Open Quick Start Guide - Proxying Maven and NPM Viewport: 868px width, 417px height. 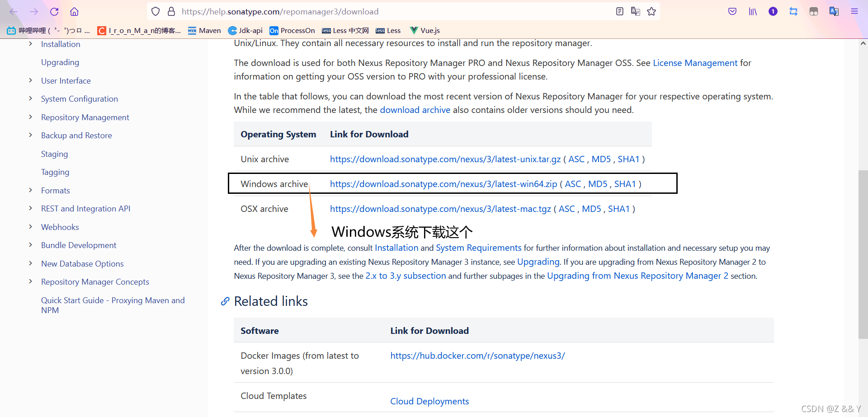click(113, 305)
